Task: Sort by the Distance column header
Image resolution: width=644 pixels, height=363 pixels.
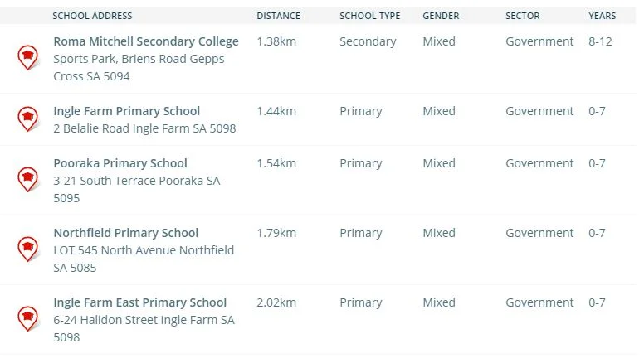Action: pos(278,16)
